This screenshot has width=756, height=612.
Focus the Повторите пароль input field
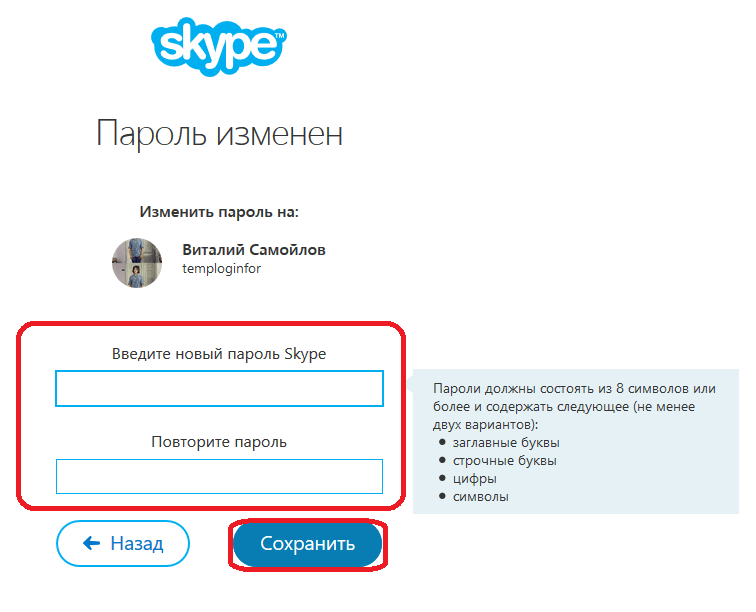[x=219, y=476]
